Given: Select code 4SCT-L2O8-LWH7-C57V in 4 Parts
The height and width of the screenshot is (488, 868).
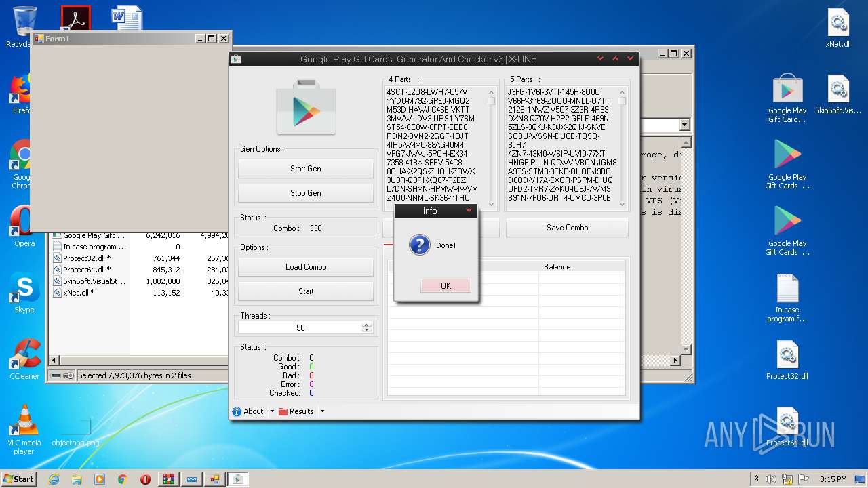Looking at the screenshot, I should tap(427, 92).
